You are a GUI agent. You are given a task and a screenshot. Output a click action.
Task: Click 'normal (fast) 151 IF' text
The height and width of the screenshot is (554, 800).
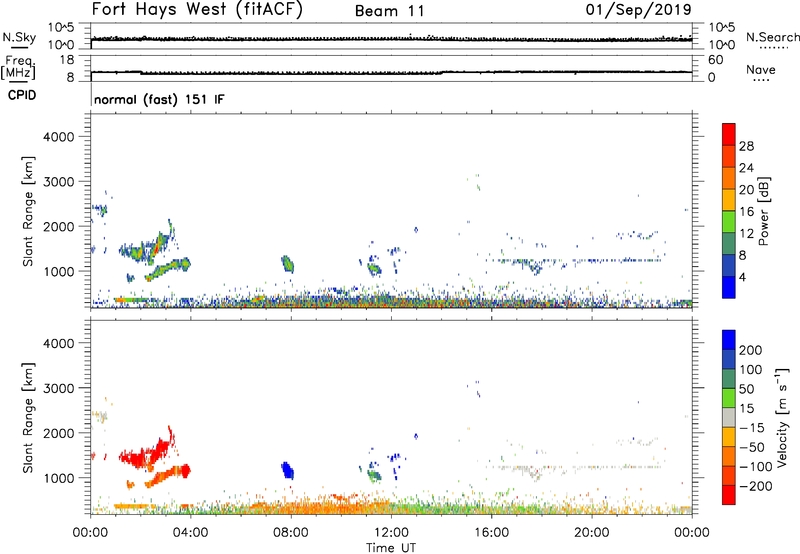coord(159,100)
